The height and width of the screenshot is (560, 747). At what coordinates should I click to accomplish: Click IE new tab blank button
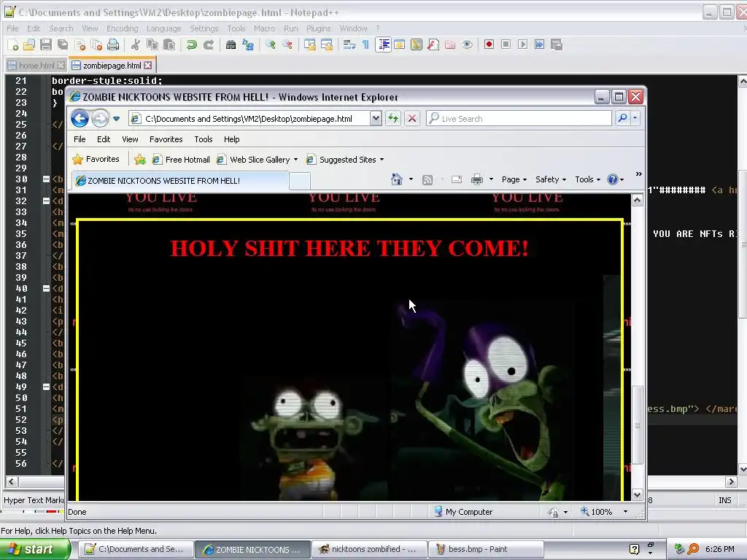300,182
